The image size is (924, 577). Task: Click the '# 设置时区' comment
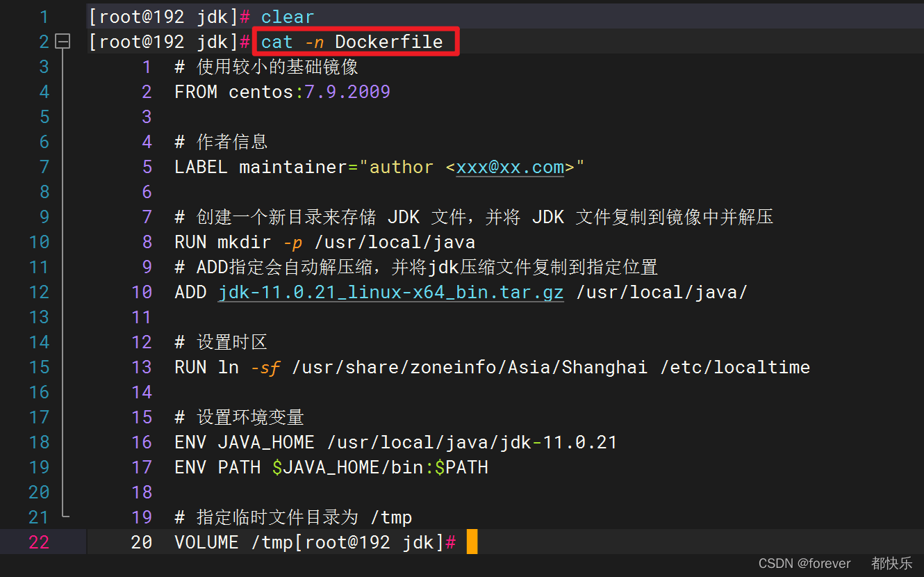pyautogui.click(x=221, y=342)
